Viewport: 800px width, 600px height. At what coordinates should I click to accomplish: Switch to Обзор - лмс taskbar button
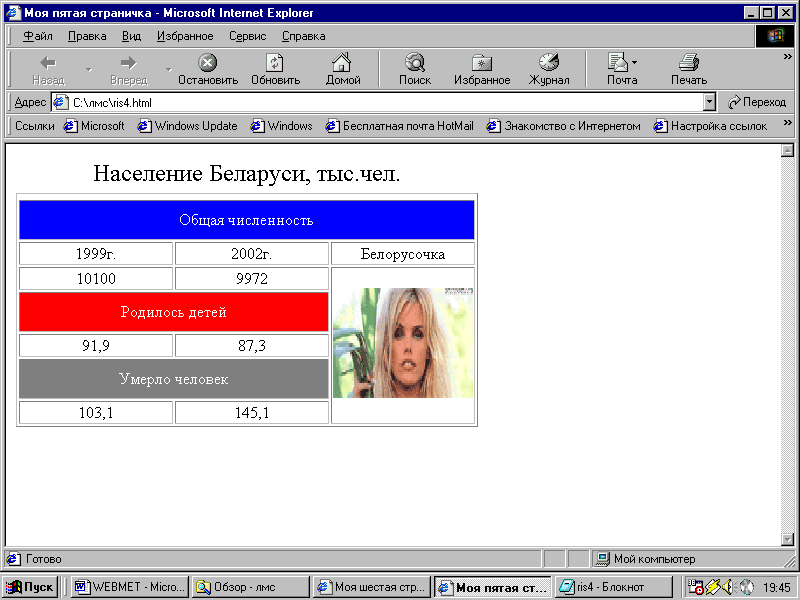tap(251, 587)
